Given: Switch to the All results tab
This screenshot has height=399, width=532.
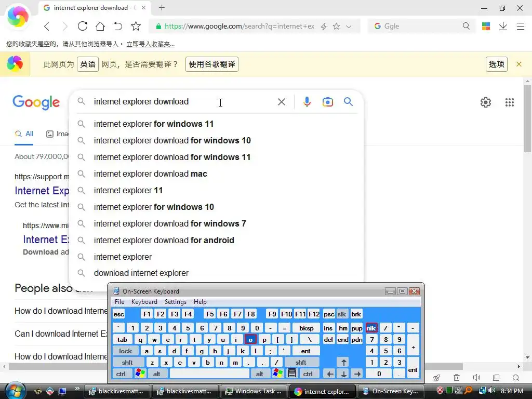Looking at the screenshot, I should tap(24, 134).
